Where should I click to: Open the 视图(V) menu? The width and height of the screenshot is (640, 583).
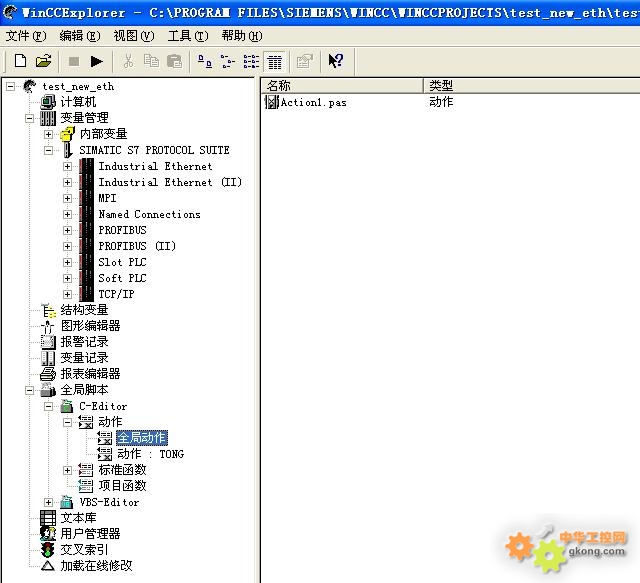(x=134, y=36)
